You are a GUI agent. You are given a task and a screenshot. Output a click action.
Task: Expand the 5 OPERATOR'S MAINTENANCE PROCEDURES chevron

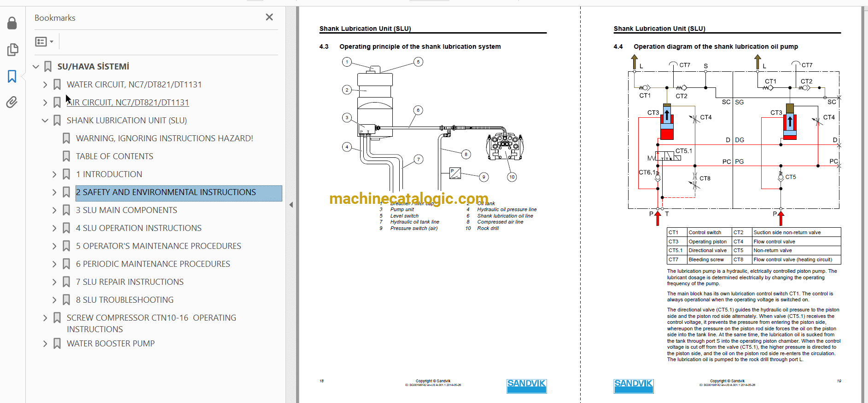54,246
